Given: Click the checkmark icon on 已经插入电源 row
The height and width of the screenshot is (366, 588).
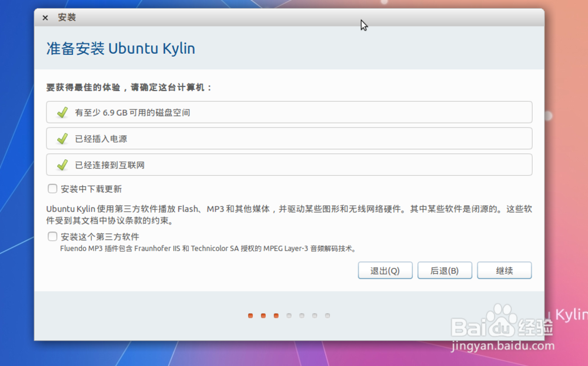Looking at the screenshot, I should click(61, 138).
